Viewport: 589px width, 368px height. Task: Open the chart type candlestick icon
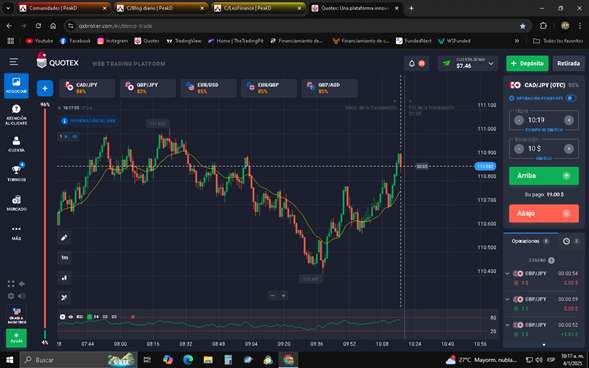click(x=64, y=278)
